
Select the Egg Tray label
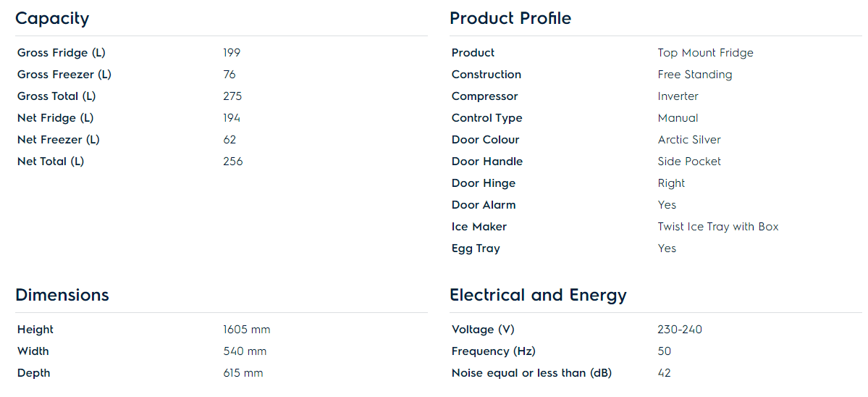coord(476,248)
